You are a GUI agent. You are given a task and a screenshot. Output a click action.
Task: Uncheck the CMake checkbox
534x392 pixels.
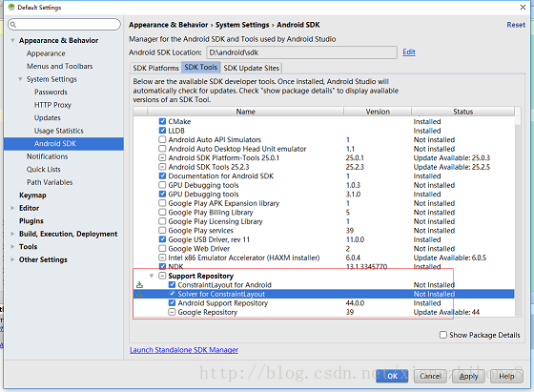(162, 121)
